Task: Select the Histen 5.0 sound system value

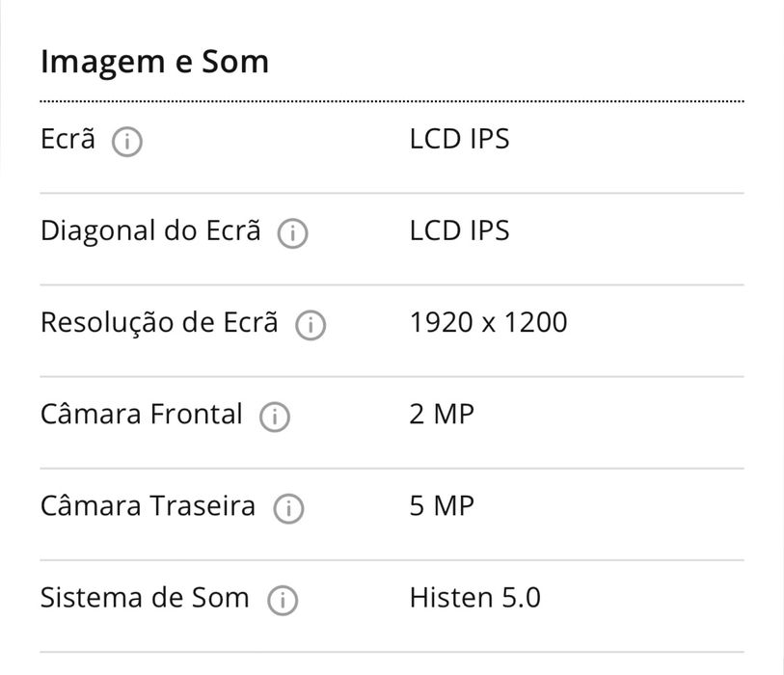Action: point(474,597)
